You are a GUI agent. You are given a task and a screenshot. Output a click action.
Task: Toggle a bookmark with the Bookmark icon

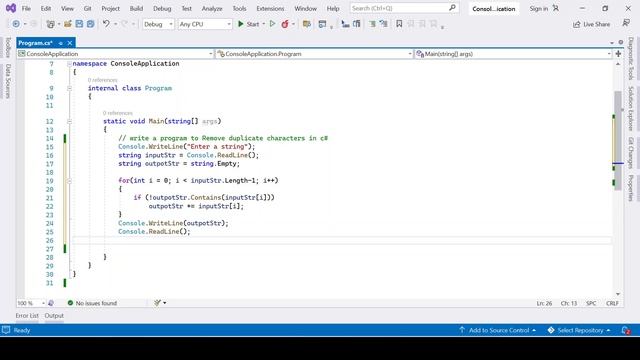click(399, 24)
